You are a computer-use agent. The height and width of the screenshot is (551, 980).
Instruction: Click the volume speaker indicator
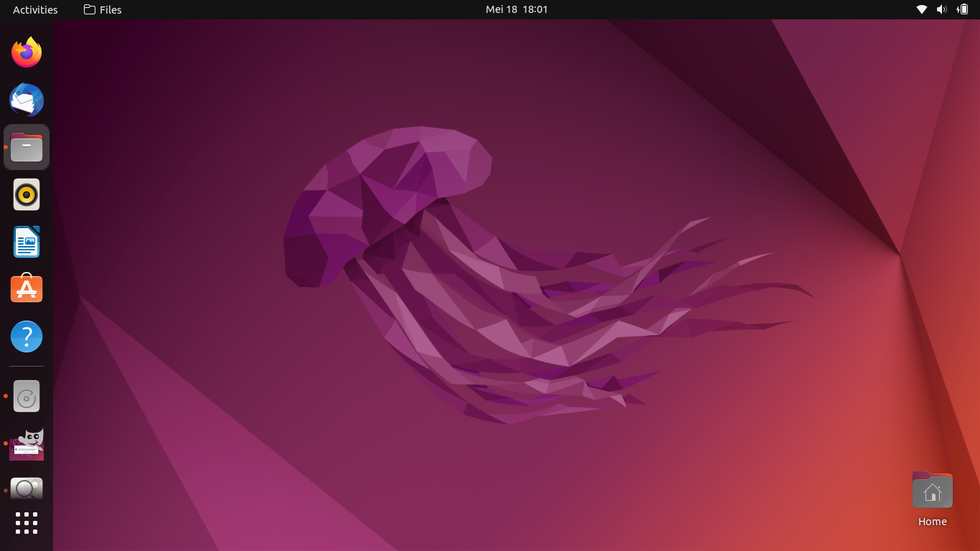click(942, 9)
